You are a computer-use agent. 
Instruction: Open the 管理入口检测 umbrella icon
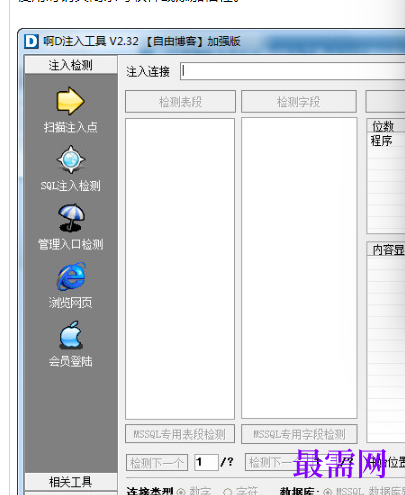pyautogui.click(x=71, y=218)
